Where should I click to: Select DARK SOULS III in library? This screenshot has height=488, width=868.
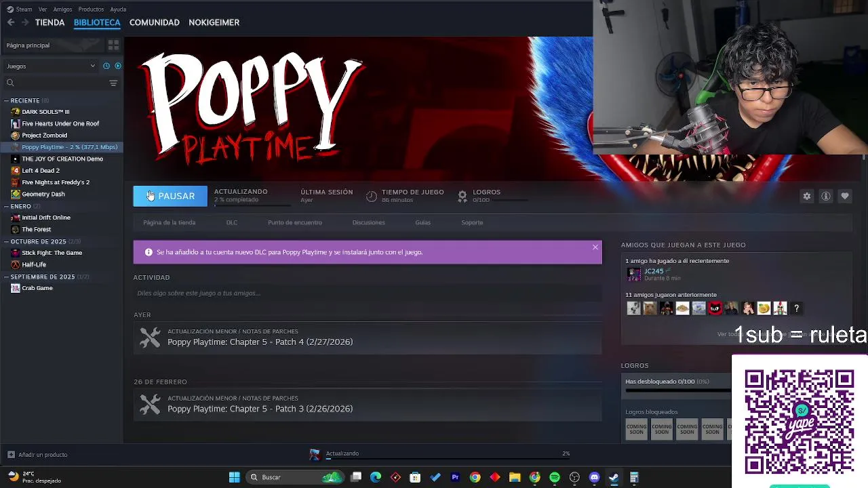pyautogui.click(x=62, y=112)
